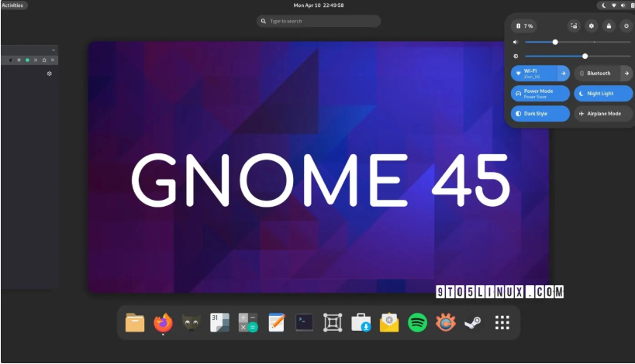Open the Files app from the dock
Viewport: 635px width, 364px height.
tap(135, 323)
